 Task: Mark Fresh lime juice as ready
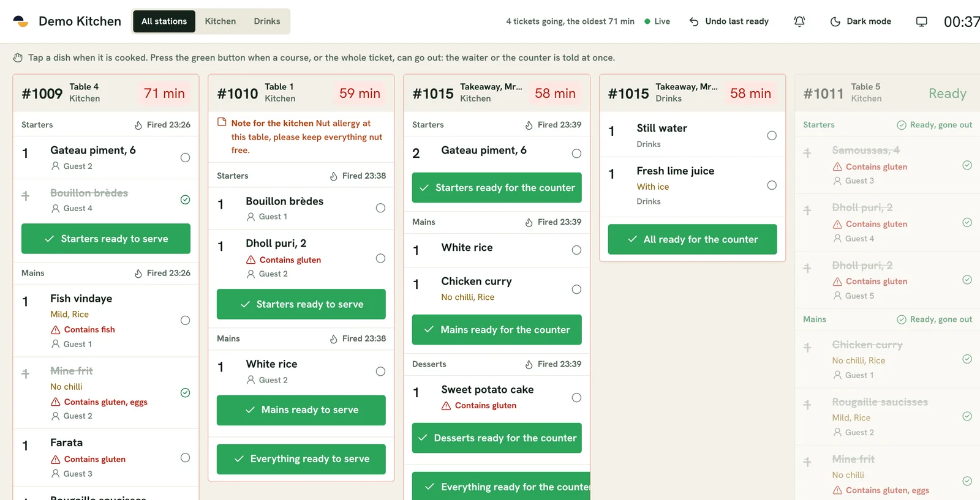pos(772,185)
